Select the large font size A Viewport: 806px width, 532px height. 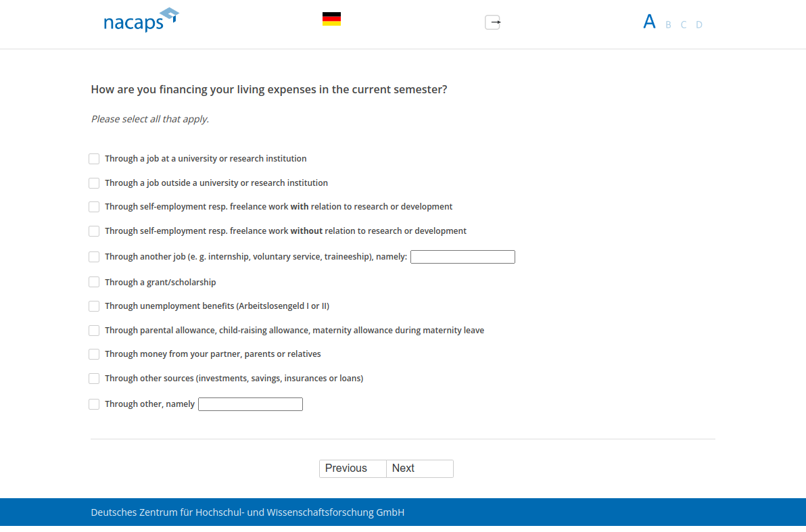point(649,22)
